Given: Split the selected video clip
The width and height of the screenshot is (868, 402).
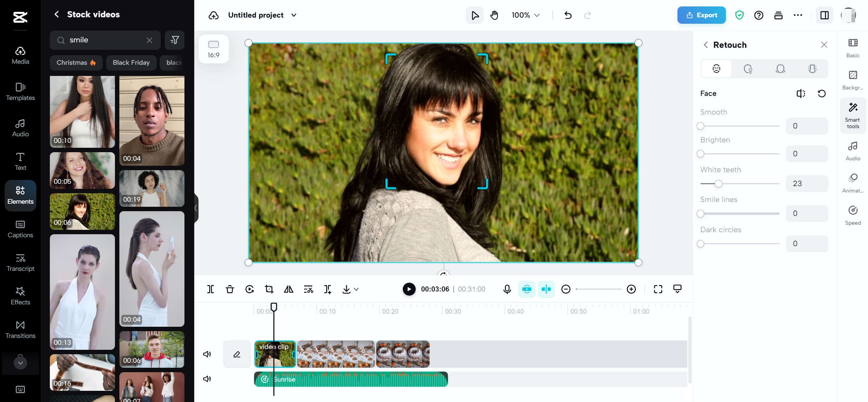Looking at the screenshot, I should [x=211, y=289].
